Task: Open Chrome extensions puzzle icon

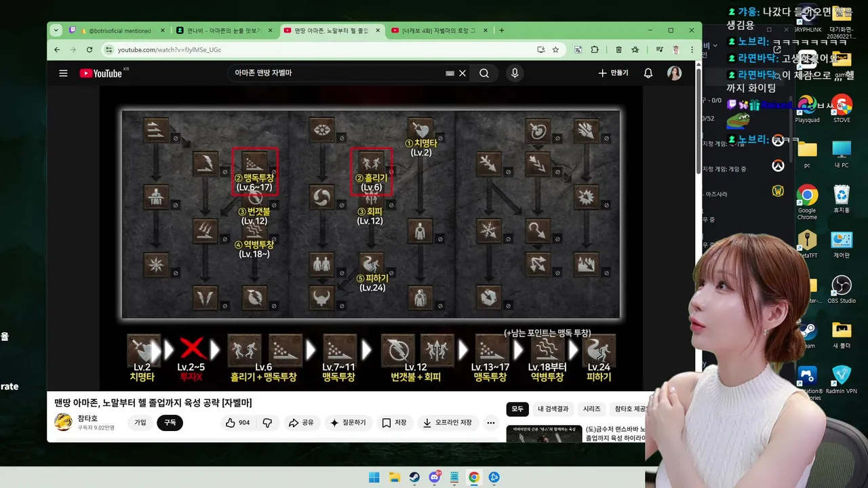Action: click(x=595, y=49)
